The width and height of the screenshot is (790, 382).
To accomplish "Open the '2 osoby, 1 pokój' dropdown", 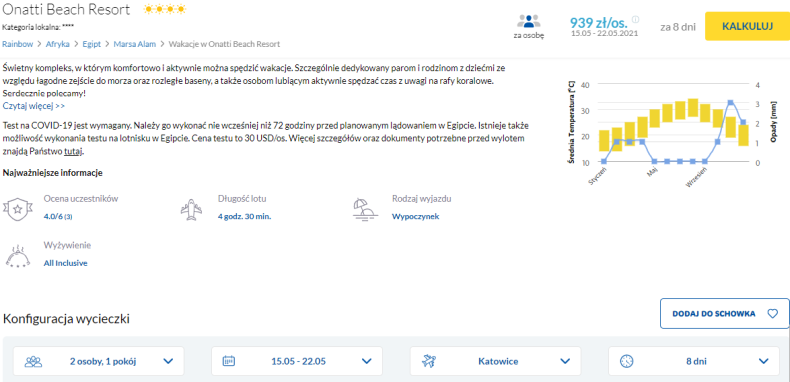I will tap(99, 361).
